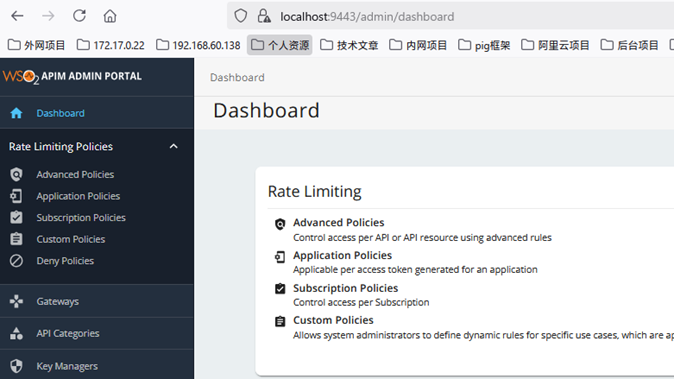Select the Deny Policies block icon
Screen dimensions: 674x379
click(16, 261)
